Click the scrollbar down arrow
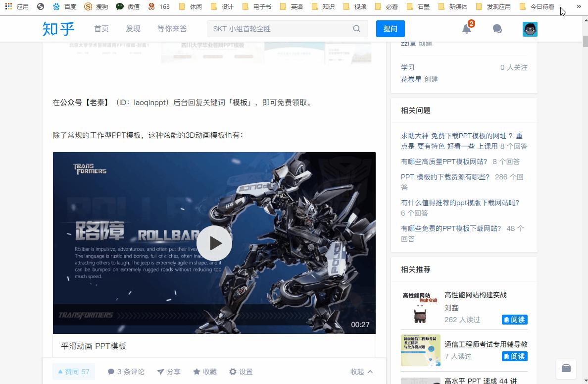 click(585, 381)
